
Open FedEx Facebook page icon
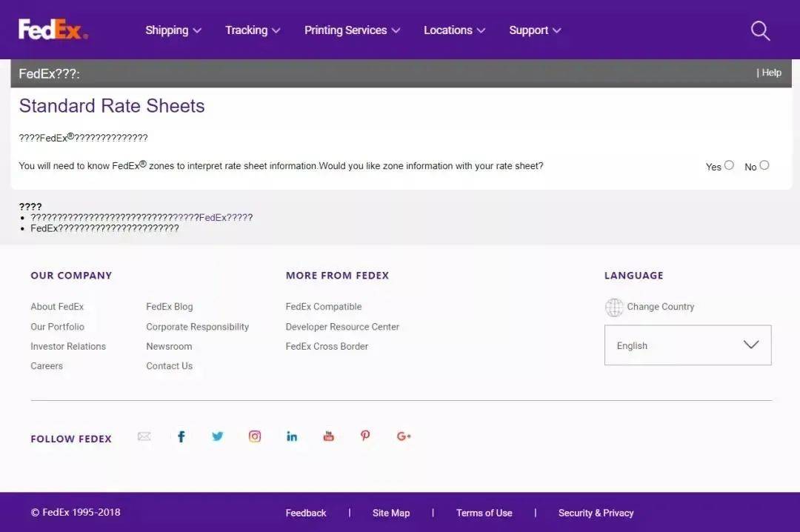pos(181,436)
